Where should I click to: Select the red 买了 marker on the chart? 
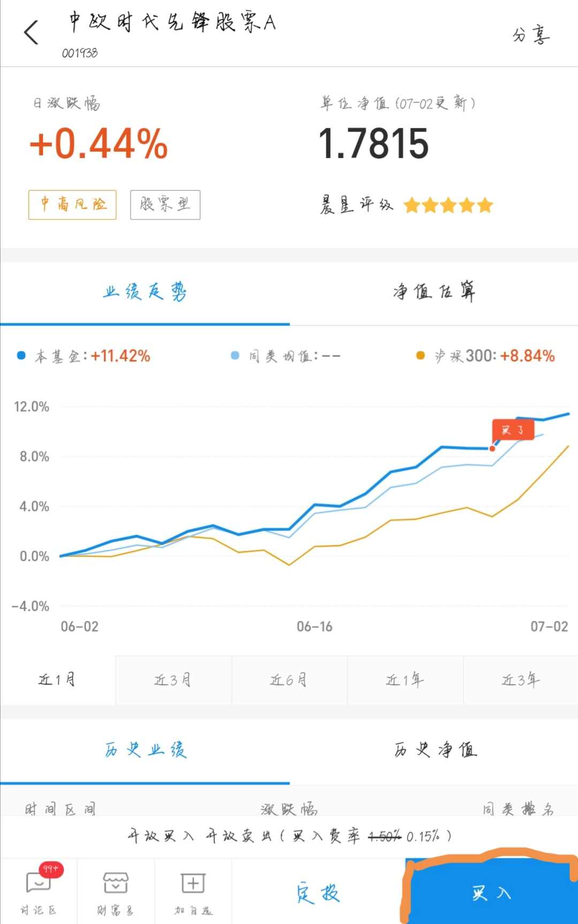(513, 430)
